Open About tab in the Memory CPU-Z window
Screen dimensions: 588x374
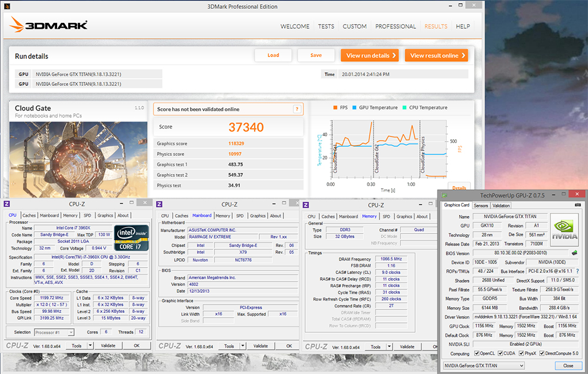422,216
